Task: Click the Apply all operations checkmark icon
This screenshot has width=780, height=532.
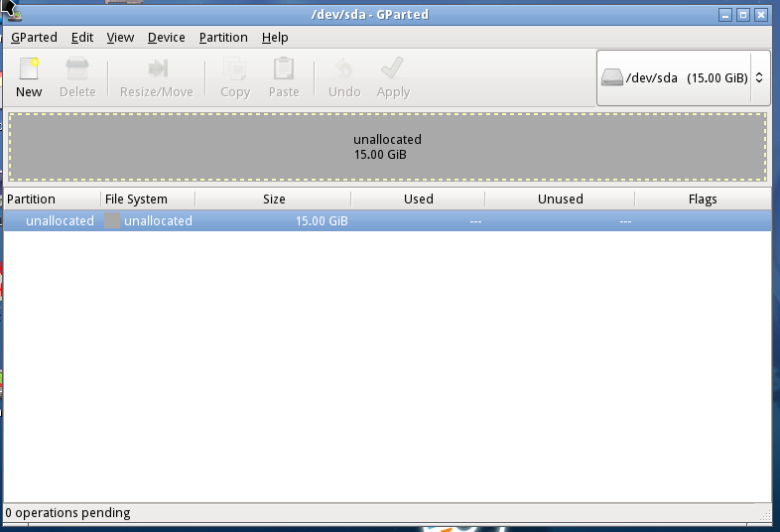Action: pyautogui.click(x=393, y=67)
